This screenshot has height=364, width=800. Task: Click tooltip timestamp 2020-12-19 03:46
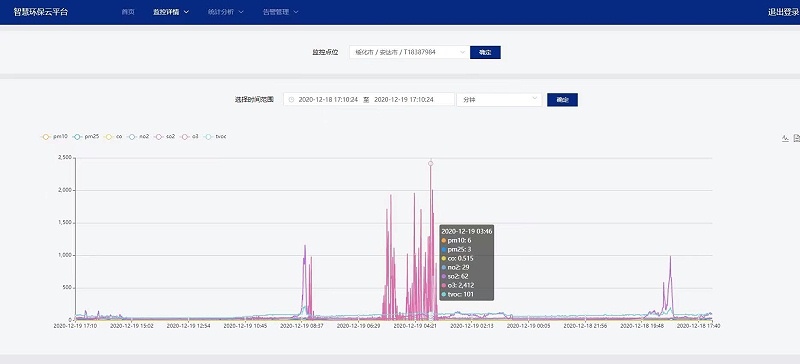[x=466, y=231]
